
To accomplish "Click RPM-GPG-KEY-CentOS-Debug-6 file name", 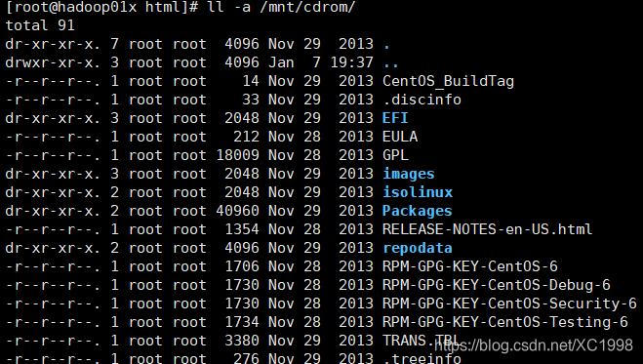I will click(497, 285).
